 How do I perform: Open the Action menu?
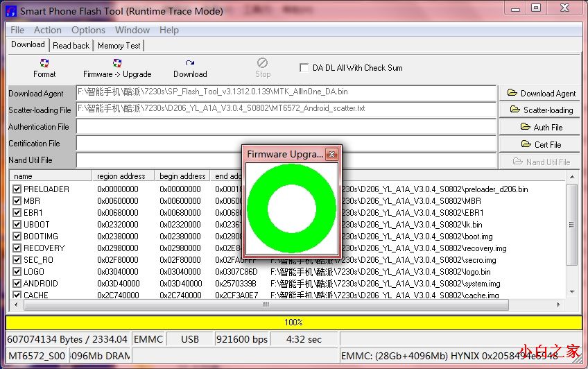point(48,30)
